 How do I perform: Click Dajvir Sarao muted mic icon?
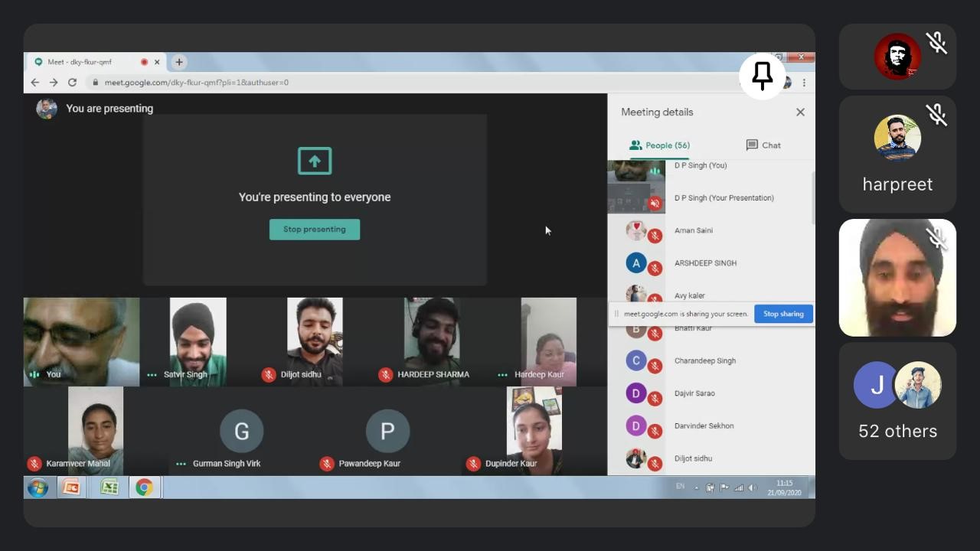655,399
